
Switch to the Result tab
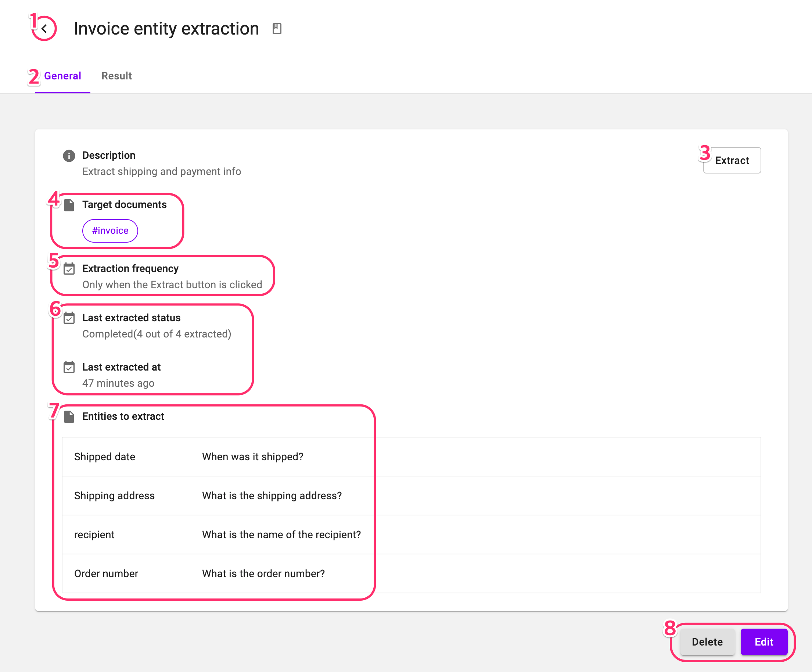coord(116,76)
